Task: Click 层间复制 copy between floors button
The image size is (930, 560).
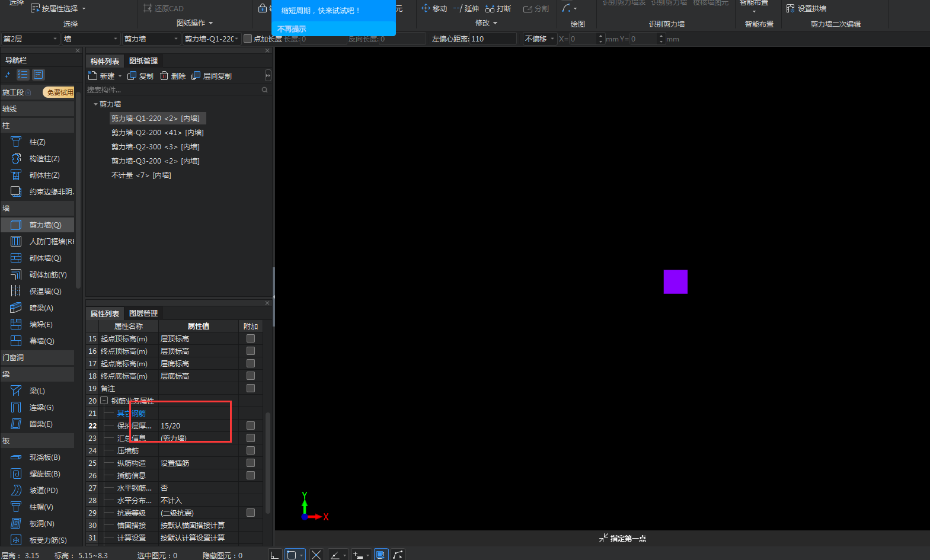Action: tap(212, 76)
